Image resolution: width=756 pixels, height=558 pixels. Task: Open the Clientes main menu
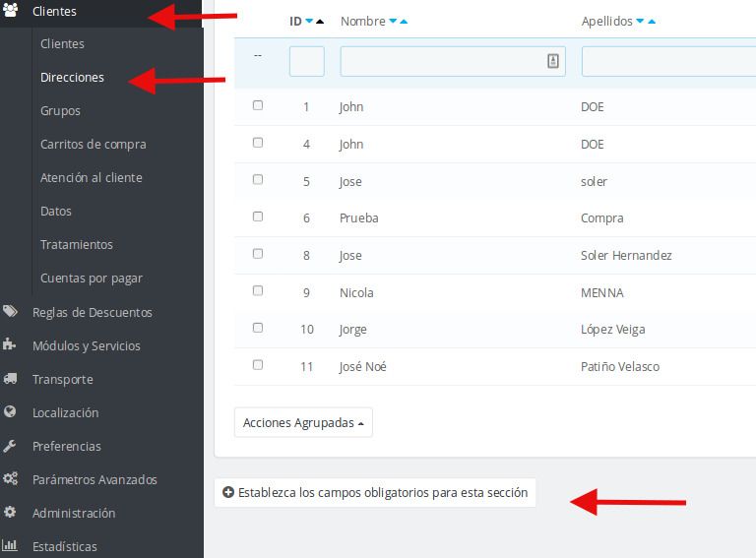coord(54,11)
